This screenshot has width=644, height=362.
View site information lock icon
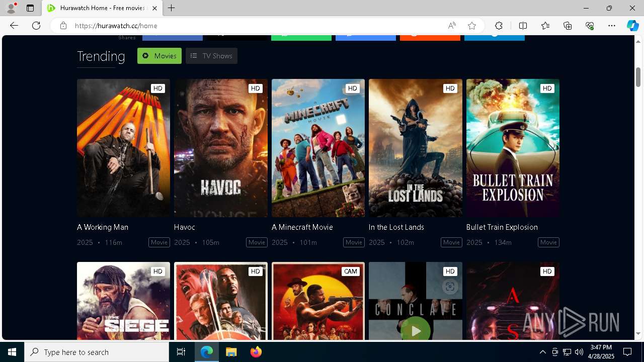[63, 26]
